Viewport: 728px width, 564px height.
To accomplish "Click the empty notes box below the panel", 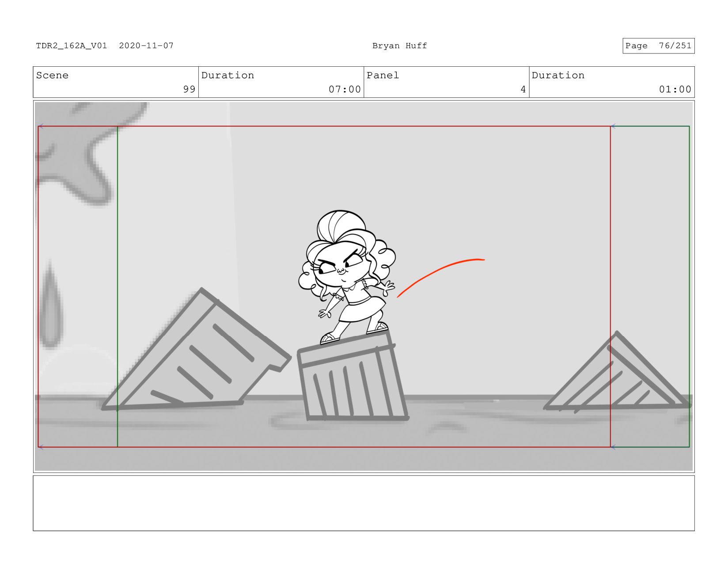I will [x=364, y=503].
